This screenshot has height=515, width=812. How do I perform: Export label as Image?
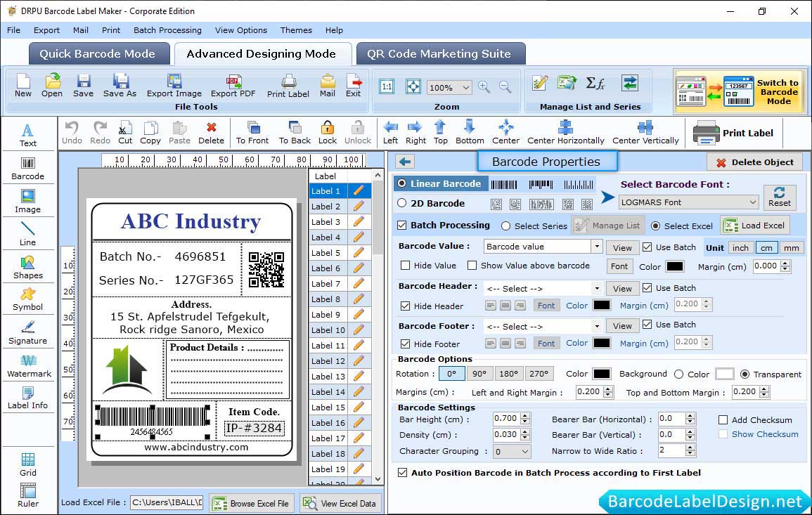click(174, 86)
